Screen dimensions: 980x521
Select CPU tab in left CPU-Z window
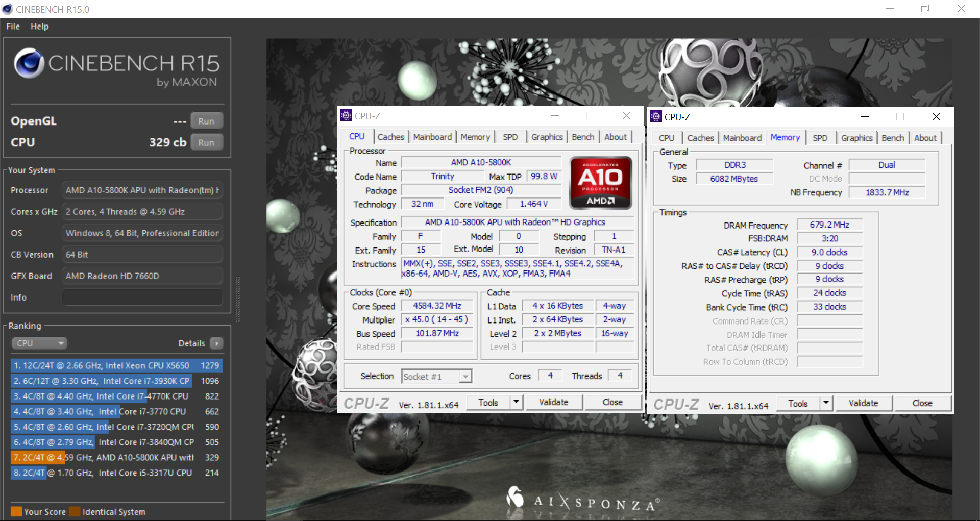coord(357,136)
